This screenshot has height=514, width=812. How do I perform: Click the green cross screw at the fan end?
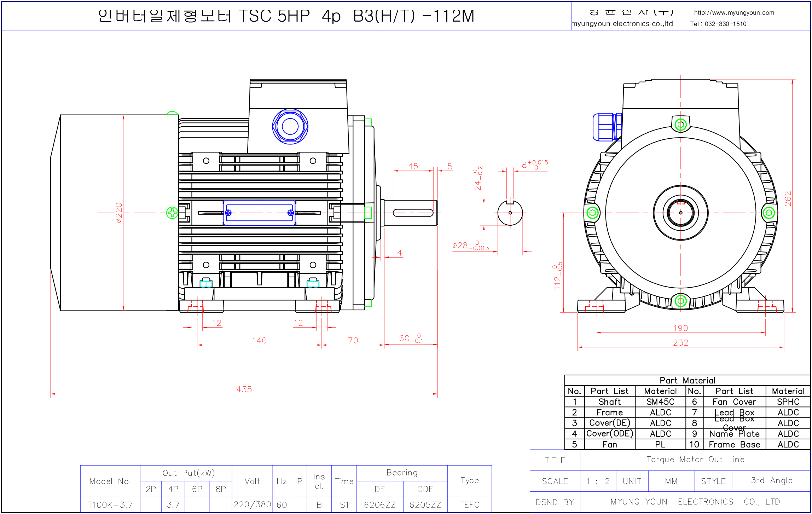pos(172,213)
